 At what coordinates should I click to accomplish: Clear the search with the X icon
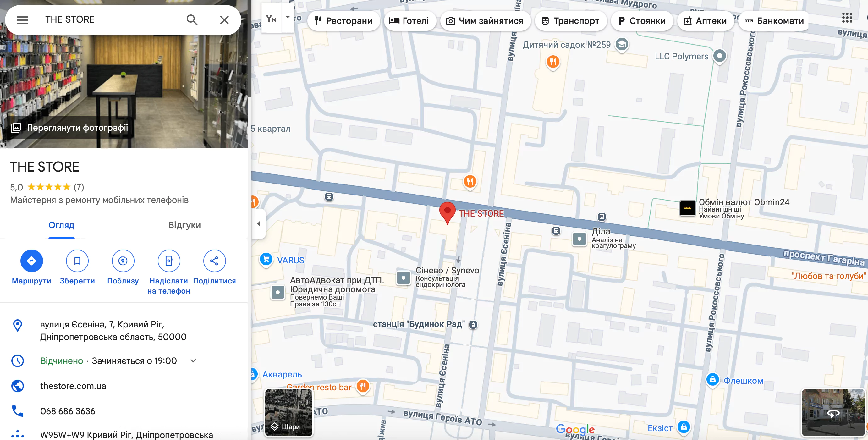(224, 20)
